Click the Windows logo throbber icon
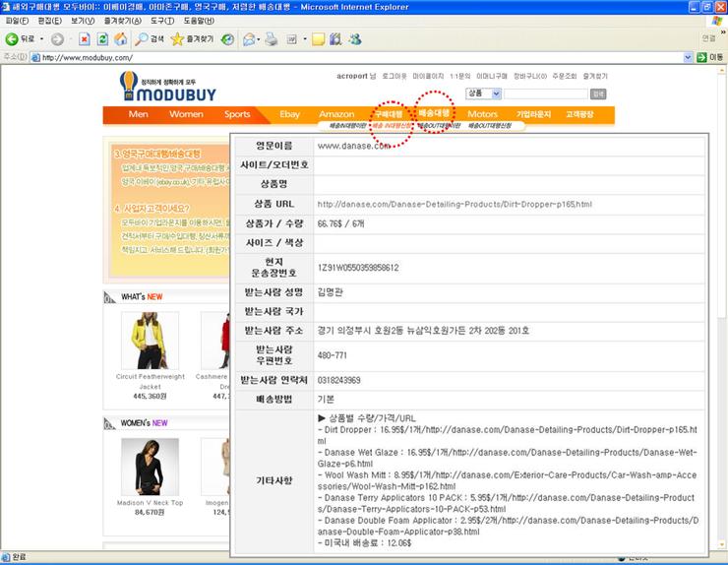This screenshot has width=728, height=565. (x=717, y=21)
